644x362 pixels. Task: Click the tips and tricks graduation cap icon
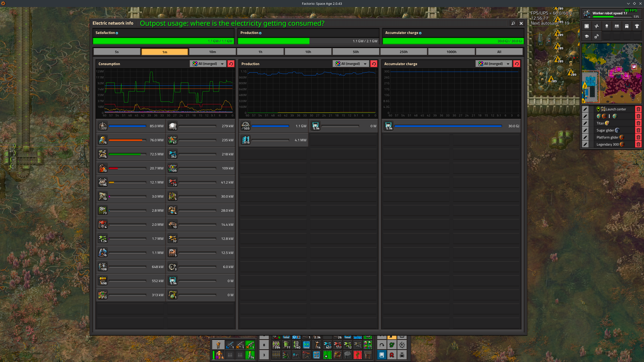pyautogui.click(x=587, y=36)
